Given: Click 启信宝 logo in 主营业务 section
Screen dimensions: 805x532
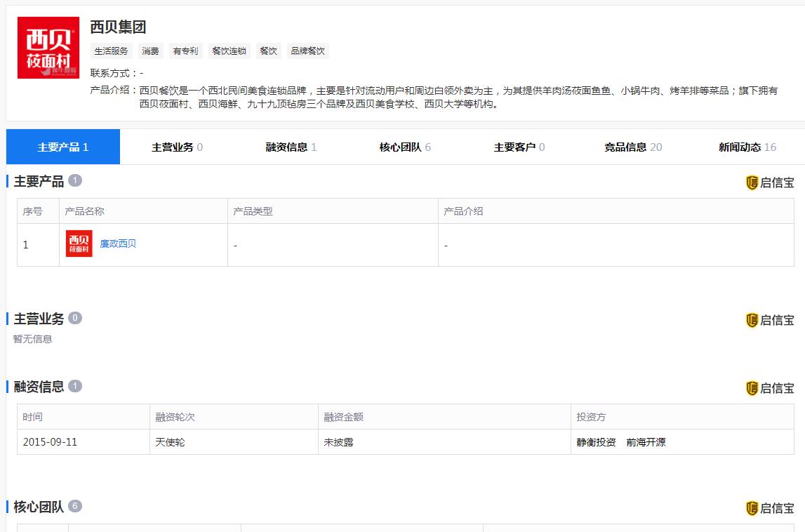Looking at the screenshot, I should click(770, 320).
